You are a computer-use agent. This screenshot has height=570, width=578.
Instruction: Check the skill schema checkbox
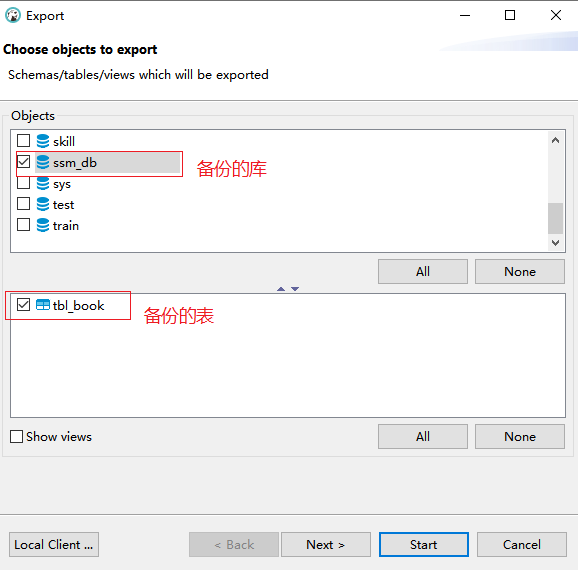click(24, 140)
